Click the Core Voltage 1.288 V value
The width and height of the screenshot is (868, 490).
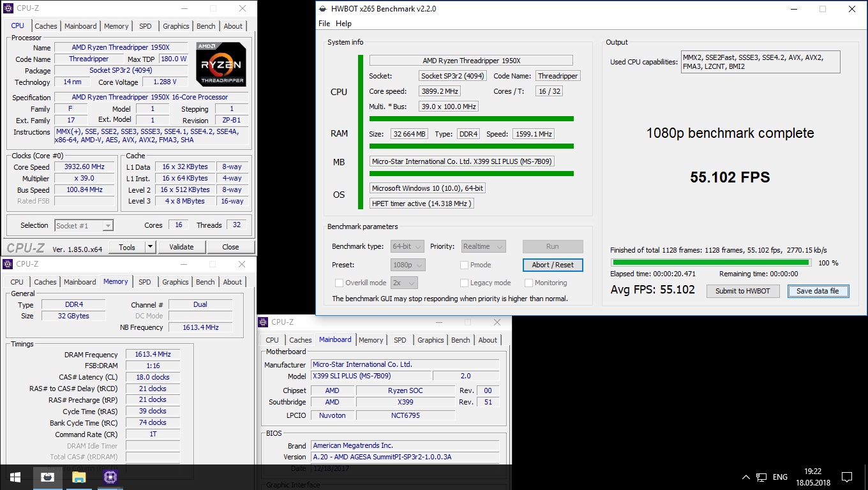pyautogui.click(x=165, y=82)
